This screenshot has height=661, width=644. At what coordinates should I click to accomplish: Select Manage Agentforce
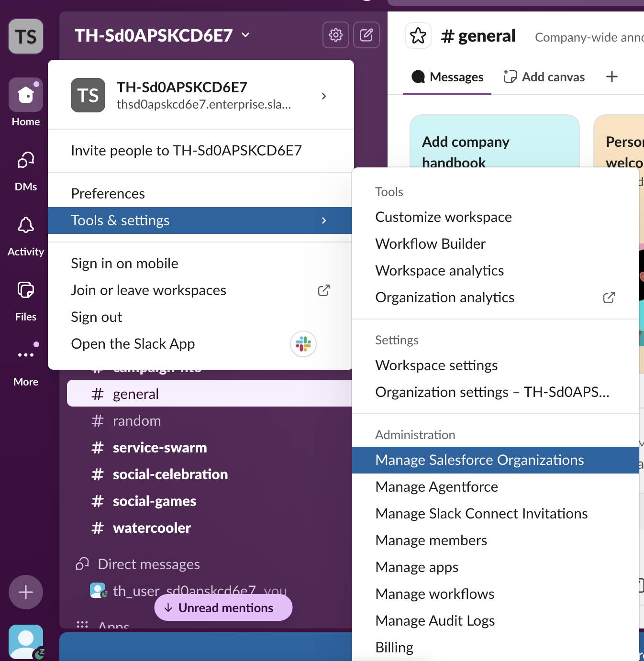pos(496,487)
